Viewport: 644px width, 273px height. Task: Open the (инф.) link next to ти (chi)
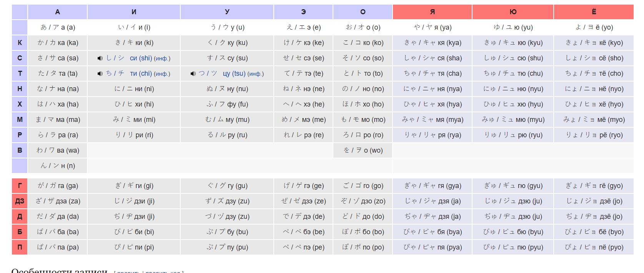[x=162, y=74]
